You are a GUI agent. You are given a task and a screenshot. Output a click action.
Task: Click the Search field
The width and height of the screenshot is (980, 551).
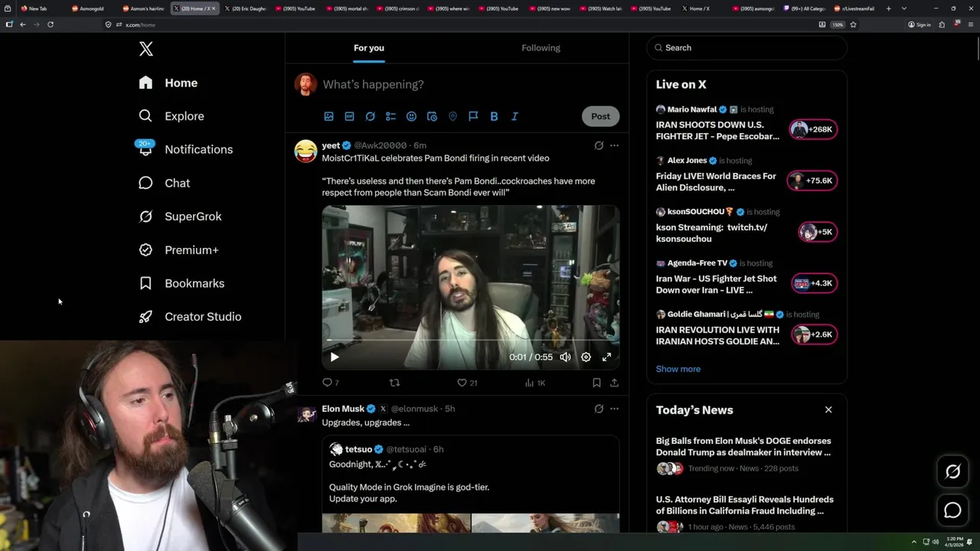746,47
